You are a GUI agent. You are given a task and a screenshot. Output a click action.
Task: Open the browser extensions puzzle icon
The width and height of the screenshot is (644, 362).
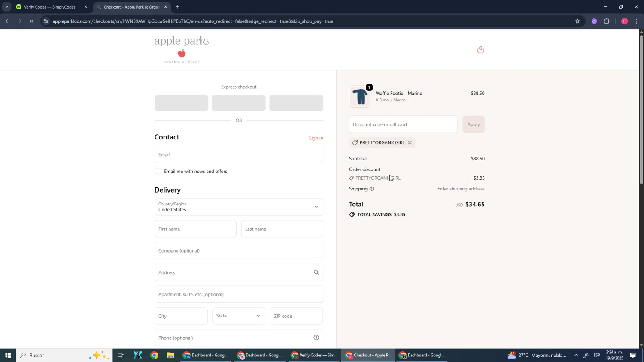(x=607, y=21)
